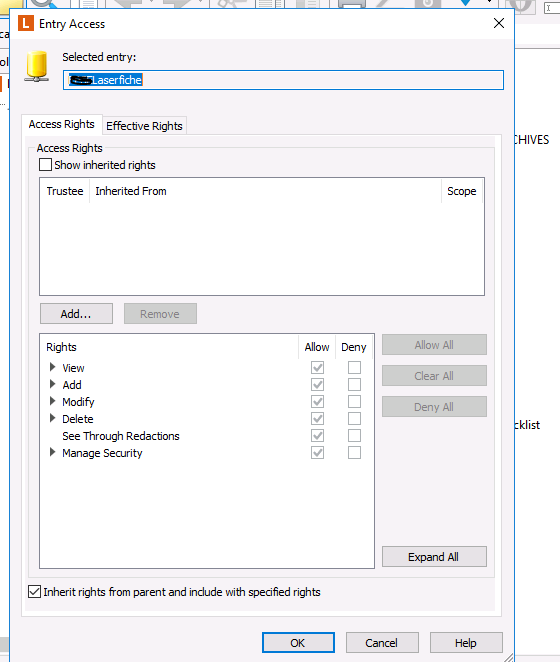Select the Manage Security row label

[x=102, y=453]
